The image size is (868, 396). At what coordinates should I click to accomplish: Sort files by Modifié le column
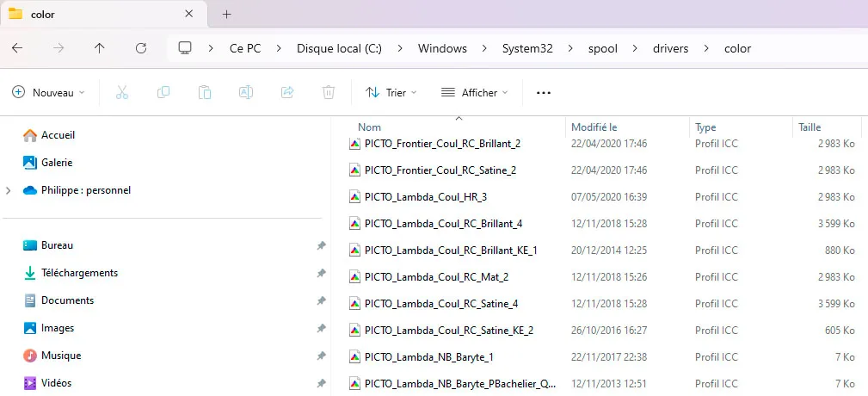pos(594,127)
